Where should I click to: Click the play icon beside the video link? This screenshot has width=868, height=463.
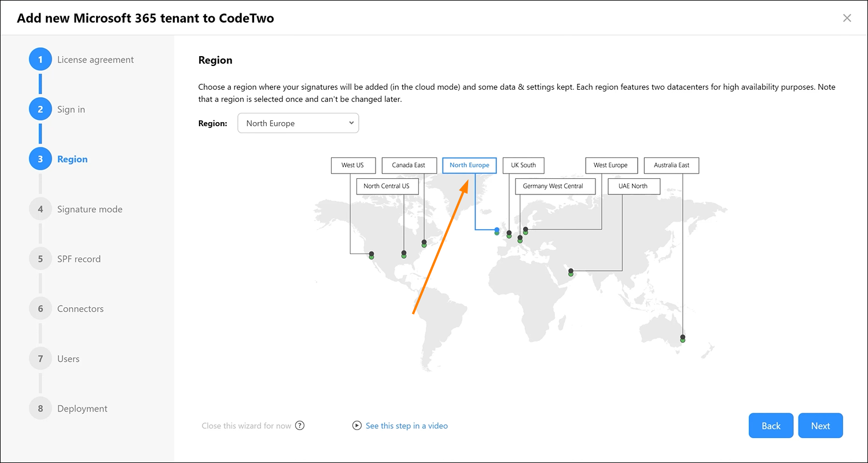(356, 425)
